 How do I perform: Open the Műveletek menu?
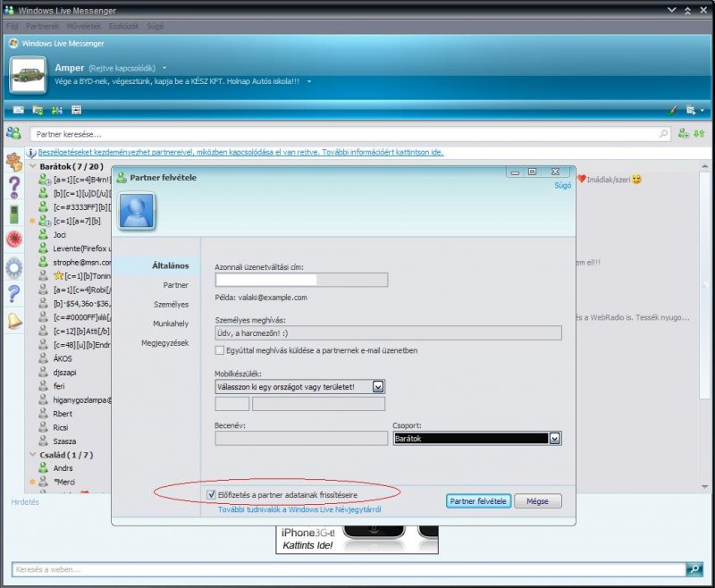pos(83,26)
